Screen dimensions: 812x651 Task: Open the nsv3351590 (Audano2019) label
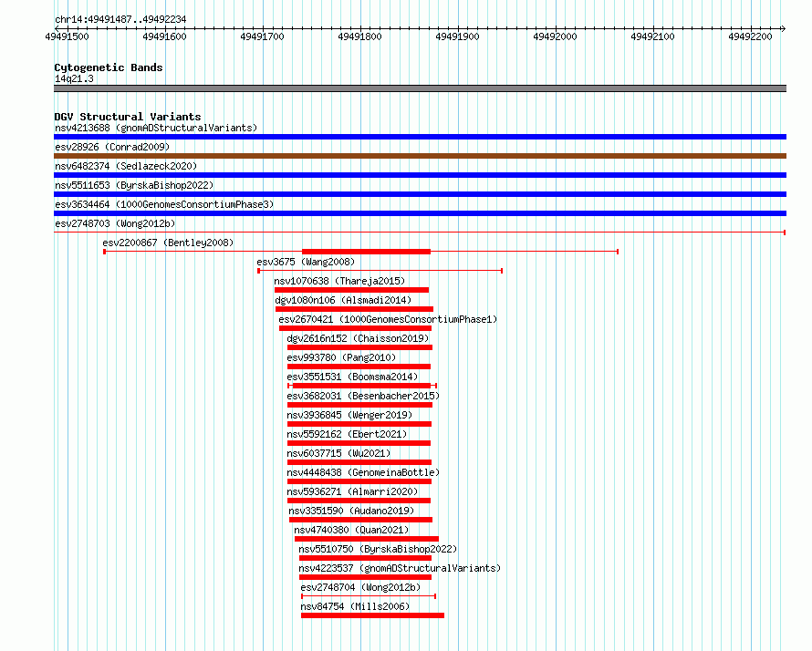coord(351,511)
